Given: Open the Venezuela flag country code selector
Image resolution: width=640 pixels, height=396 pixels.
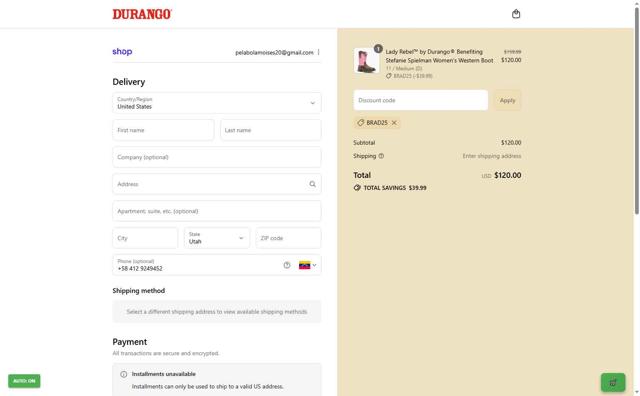Looking at the screenshot, I should click(x=307, y=265).
